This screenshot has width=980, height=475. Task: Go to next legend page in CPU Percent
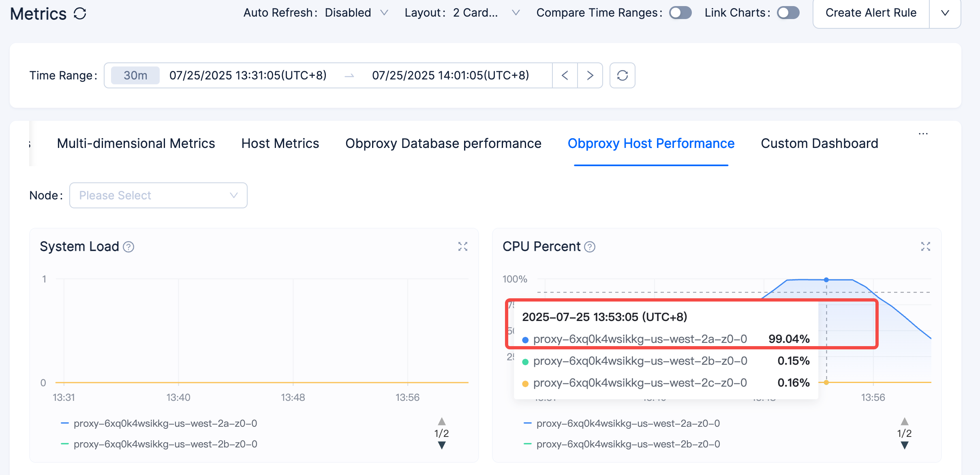(x=905, y=445)
